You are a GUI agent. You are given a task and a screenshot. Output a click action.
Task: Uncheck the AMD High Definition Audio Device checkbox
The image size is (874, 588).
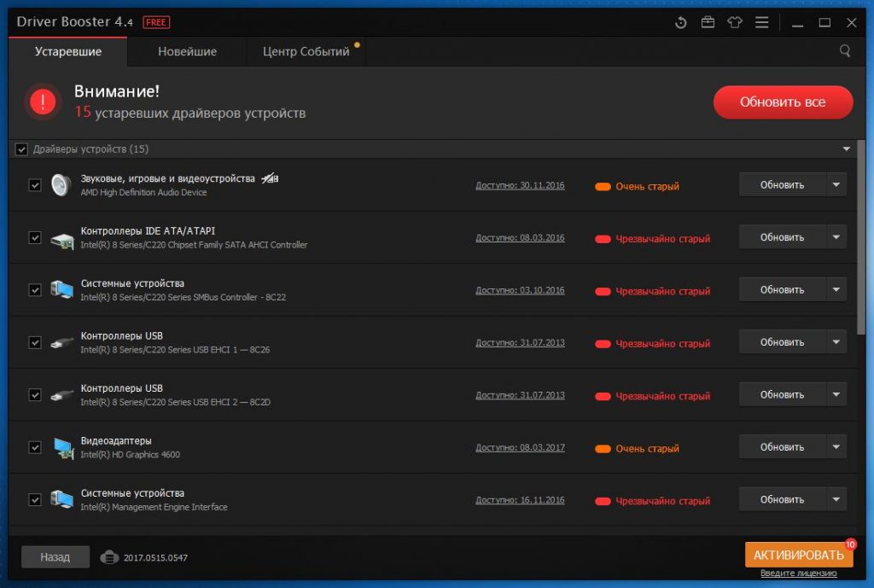35,185
